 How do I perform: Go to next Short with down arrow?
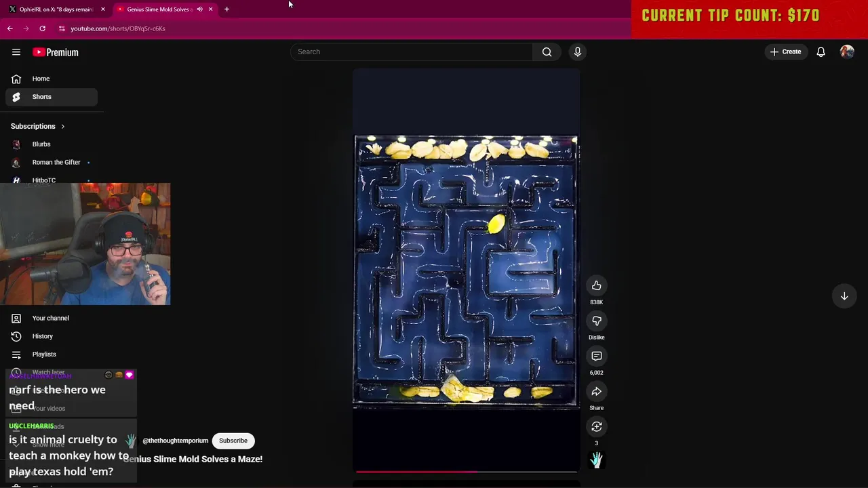(844, 296)
